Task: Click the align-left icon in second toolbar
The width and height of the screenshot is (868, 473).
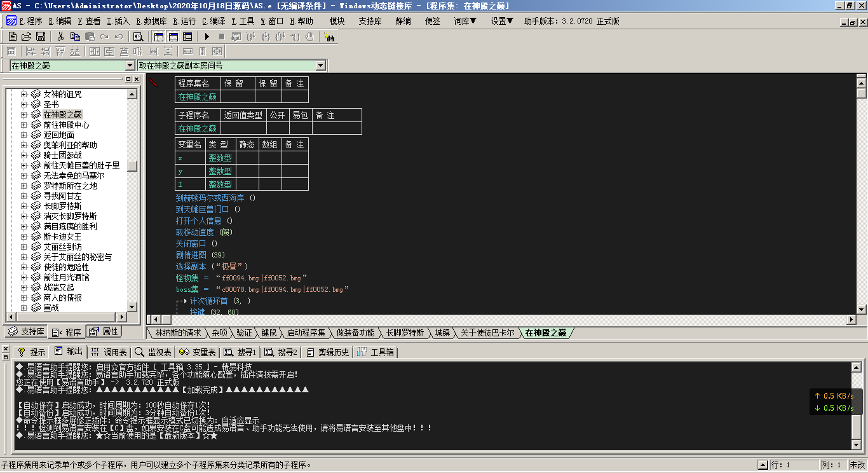Action: pos(30,51)
